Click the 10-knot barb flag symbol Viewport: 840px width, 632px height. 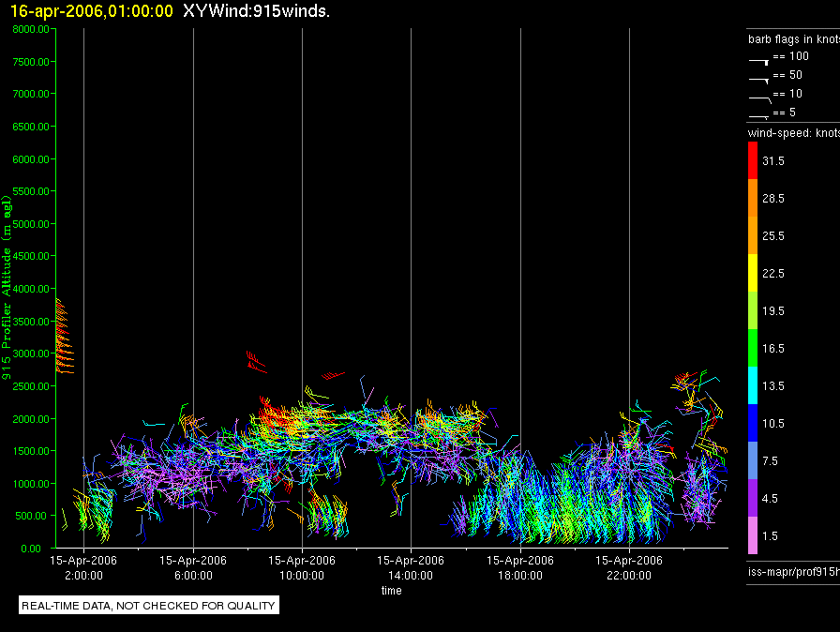760,99
